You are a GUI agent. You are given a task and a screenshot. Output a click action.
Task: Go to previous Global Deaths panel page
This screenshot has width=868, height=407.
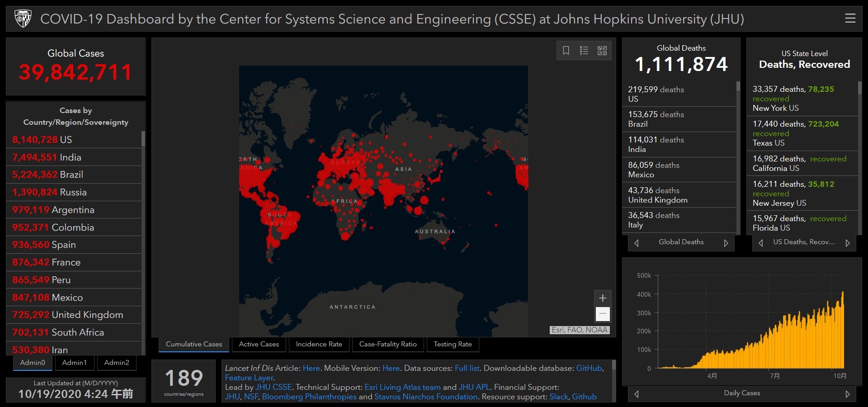click(x=637, y=243)
